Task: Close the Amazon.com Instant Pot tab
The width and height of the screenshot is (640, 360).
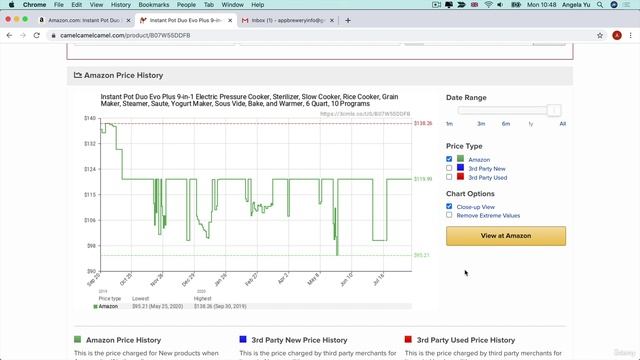Action: point(128,20)
